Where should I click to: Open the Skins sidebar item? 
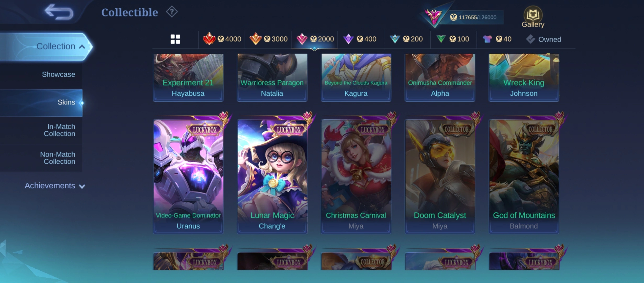point(66,102)
